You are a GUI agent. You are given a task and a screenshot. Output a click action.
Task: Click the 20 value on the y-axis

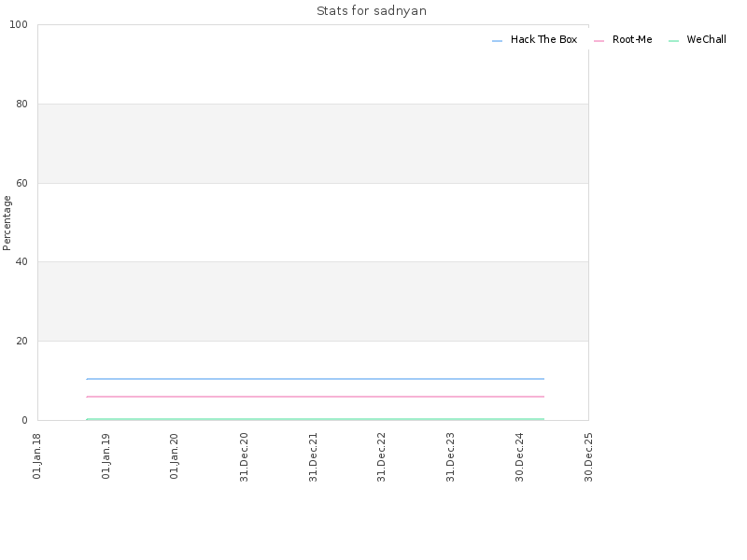21,341
